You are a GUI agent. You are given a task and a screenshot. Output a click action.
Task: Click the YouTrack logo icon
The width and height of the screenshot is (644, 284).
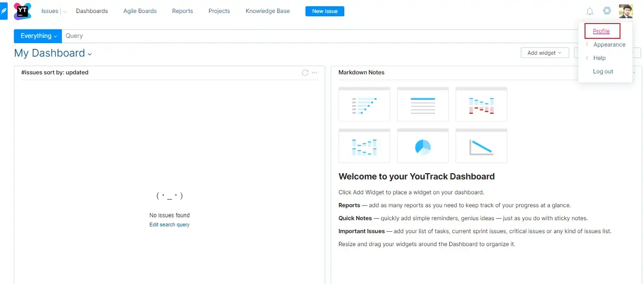(22, 11)
